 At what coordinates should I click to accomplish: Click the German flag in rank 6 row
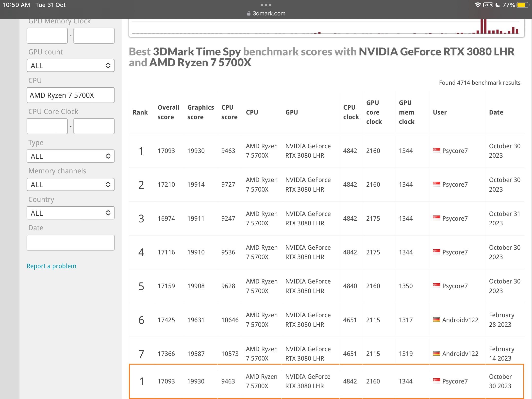(436, 319)
